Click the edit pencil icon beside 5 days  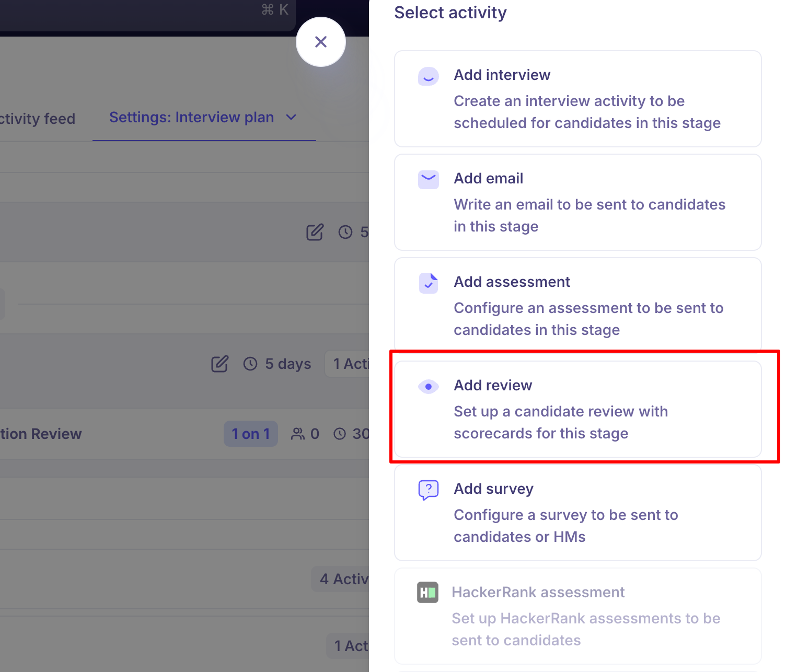pyautogui.click(x=219, y=364)
